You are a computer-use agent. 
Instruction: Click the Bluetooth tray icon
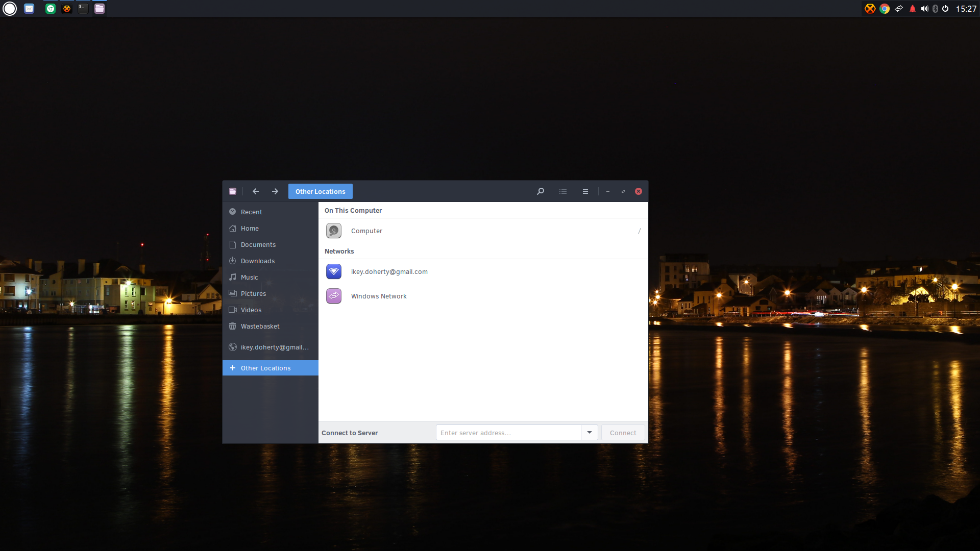tap(935, 9)
